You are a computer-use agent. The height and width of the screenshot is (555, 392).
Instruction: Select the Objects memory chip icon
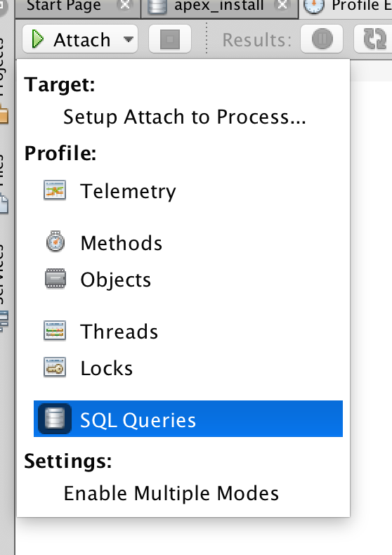pos(55,279)
